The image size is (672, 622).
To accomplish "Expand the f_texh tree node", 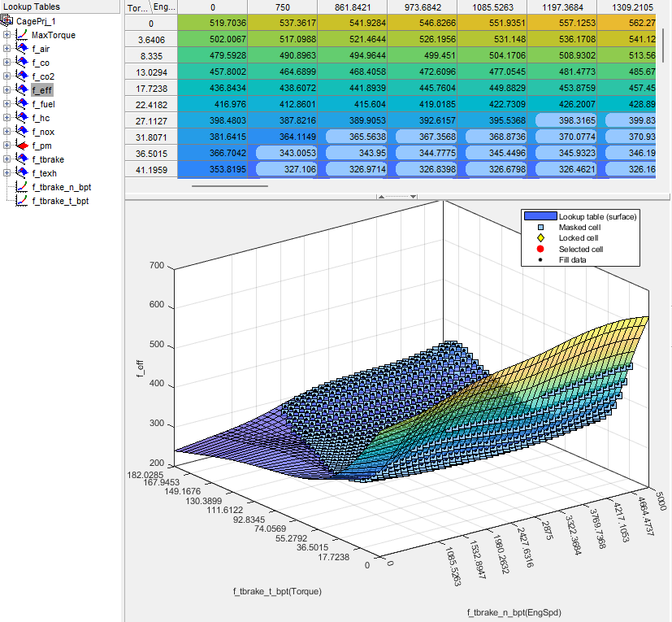I will 7,173.
